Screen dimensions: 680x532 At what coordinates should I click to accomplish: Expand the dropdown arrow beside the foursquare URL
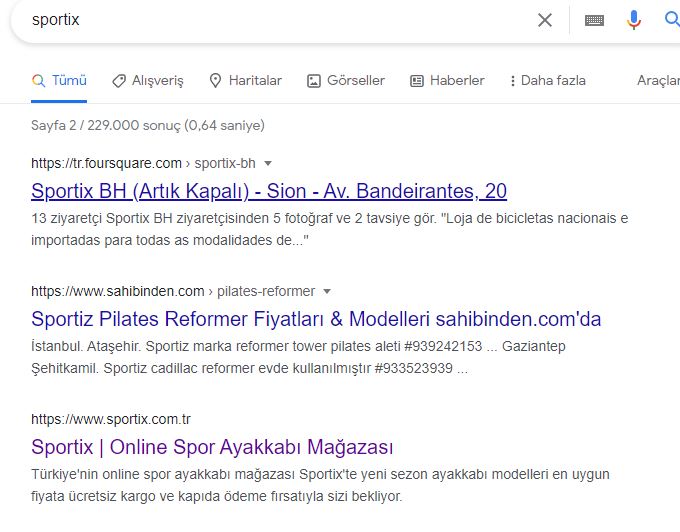(x=268, y=163)
